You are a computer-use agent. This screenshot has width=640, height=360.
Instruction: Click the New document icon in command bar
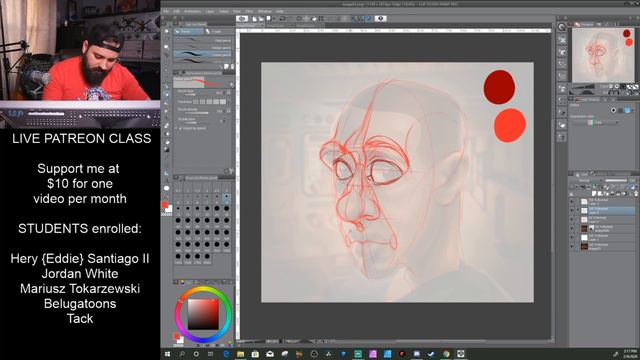[x=254, y=18]
